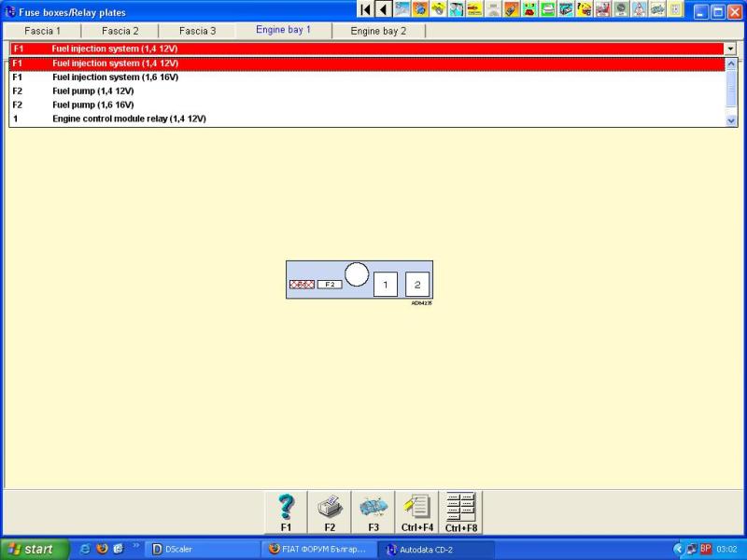
Task: Expand the fuse selection dropdown arrow
Action: pyautogui.click(x=730, y=49)
